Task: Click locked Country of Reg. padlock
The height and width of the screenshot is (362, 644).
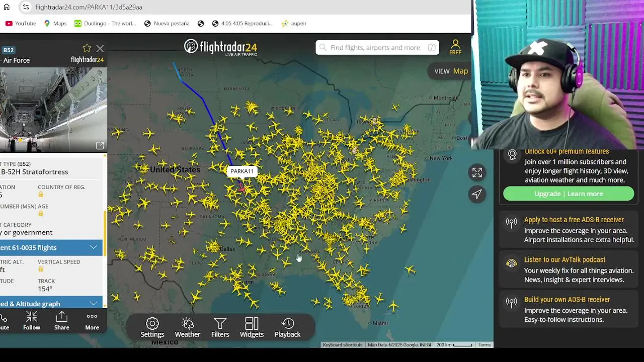Action: click(41, 195)
